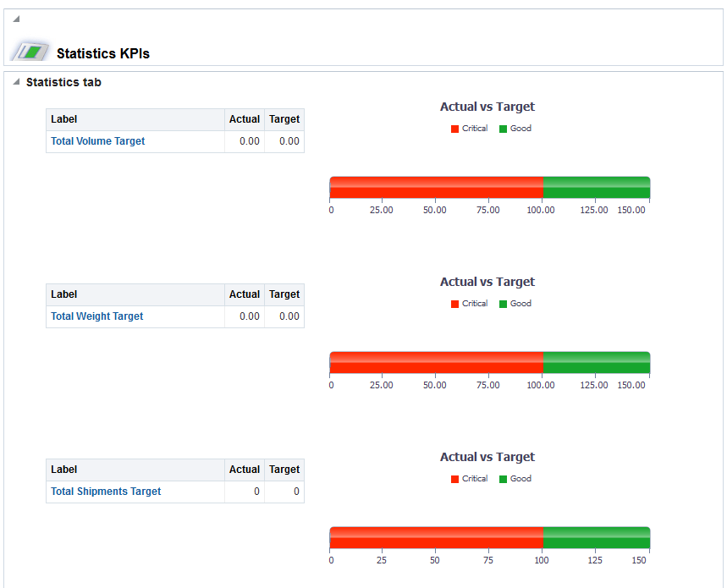Click Good green legend swatch in weight chart
This screenshot has height=588, width=727.
pyautogui.click(x=503, y=304)
